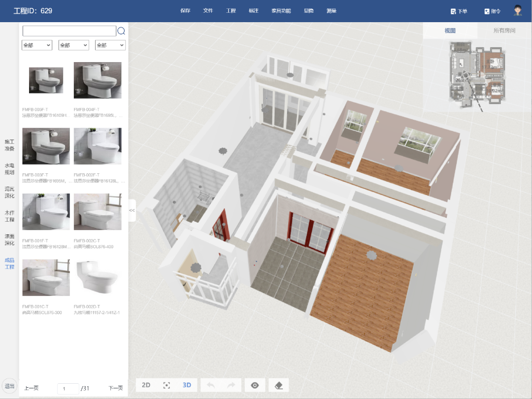
Task: Open the 家具功能 menu
Action: pos(281,11)
